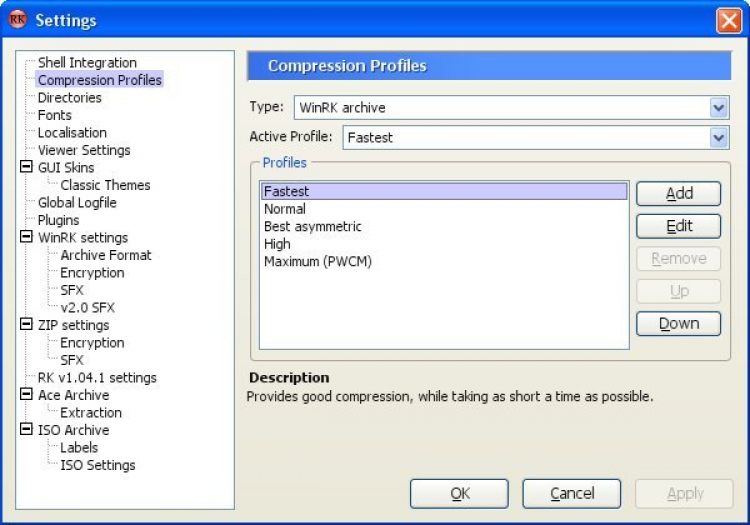750x525 pixels.
Task: Cancel the settings changes
Action: [572, 493]
